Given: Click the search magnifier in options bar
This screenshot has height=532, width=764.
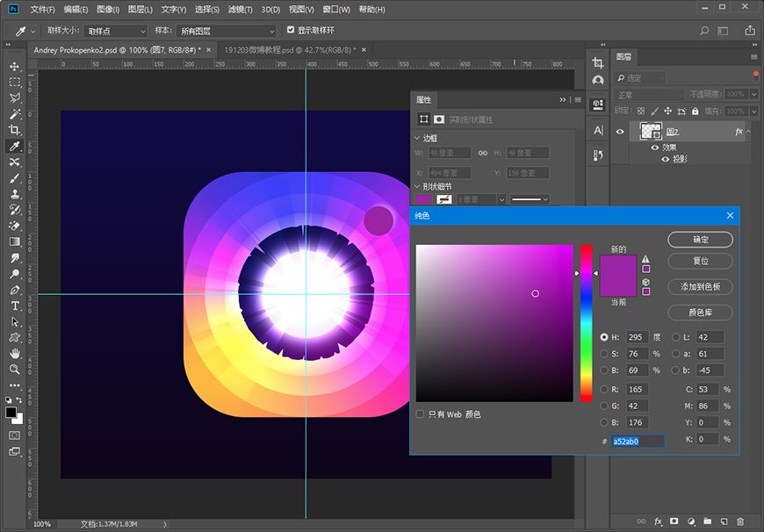Looking at the screenshot, I should pos(704,31).
